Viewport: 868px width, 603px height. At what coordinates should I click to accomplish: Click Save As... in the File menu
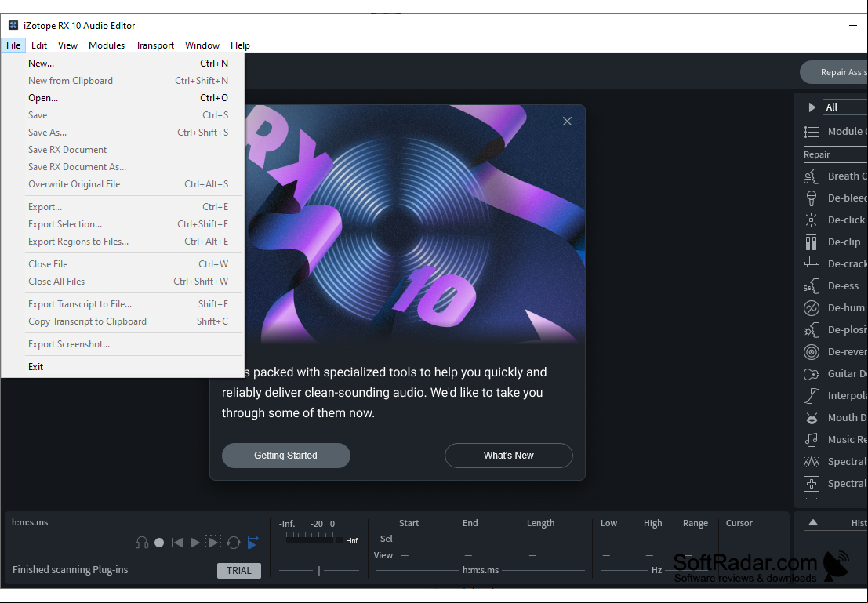tap(122, 133)
